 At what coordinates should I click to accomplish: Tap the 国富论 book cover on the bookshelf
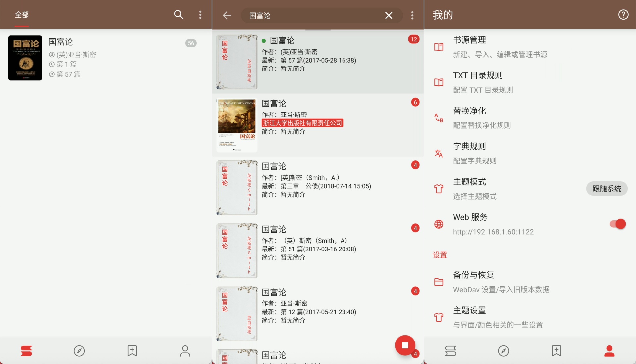25,58
